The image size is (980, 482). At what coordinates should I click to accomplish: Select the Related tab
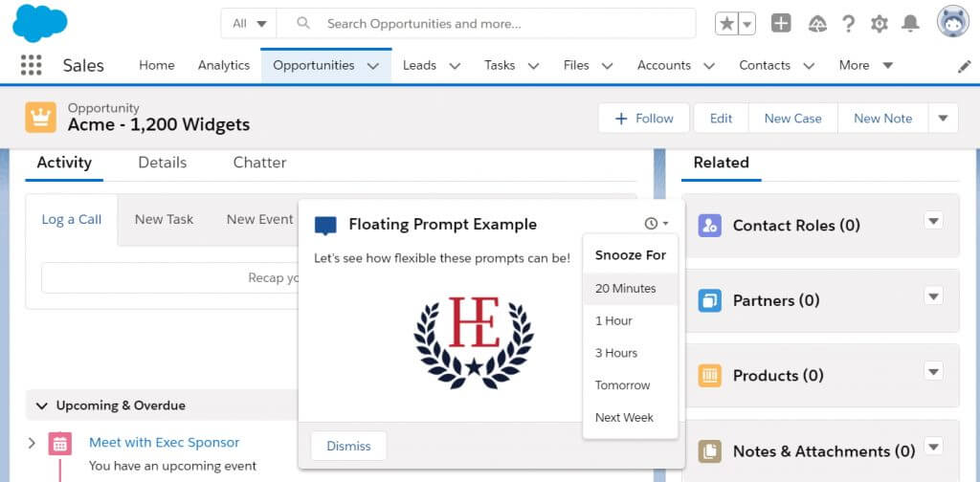pyautogui.click(x=722, y=163)
